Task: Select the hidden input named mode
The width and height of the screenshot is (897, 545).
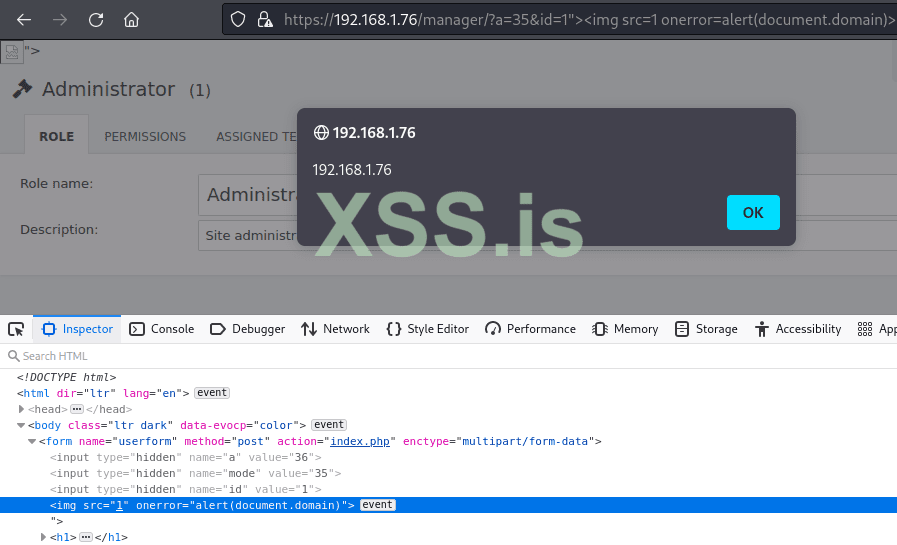Action: pos(195,474)
